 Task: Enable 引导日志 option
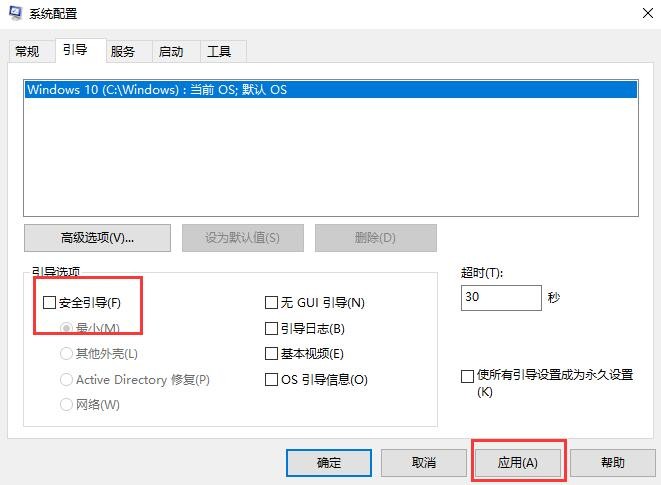coord(271,329)
